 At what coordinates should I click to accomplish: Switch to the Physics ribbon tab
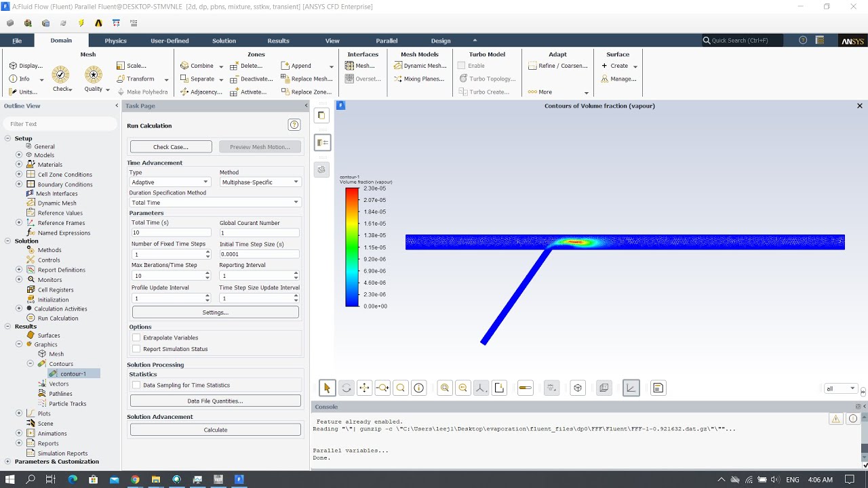pos(115,41)
